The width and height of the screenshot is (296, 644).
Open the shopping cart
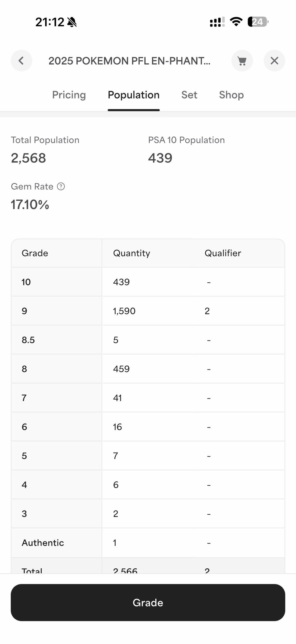click(242, 61)
